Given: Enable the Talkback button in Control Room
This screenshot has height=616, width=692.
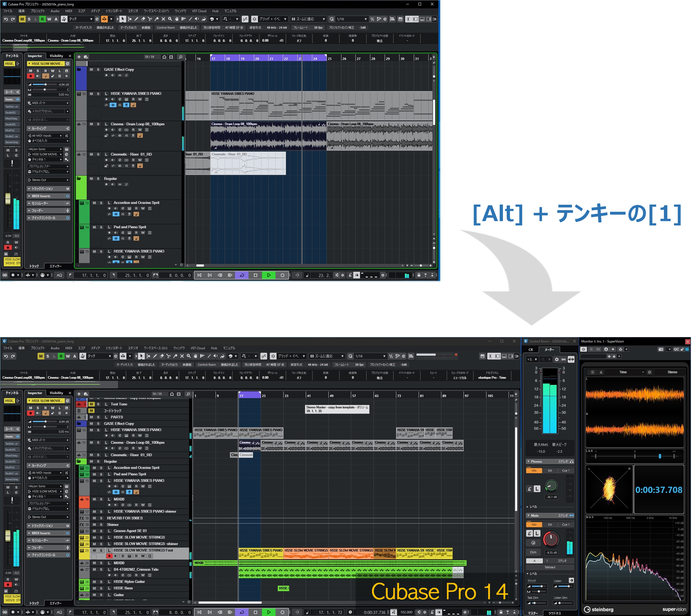Looking at the screenshot, I should click(x=550, y=567).
